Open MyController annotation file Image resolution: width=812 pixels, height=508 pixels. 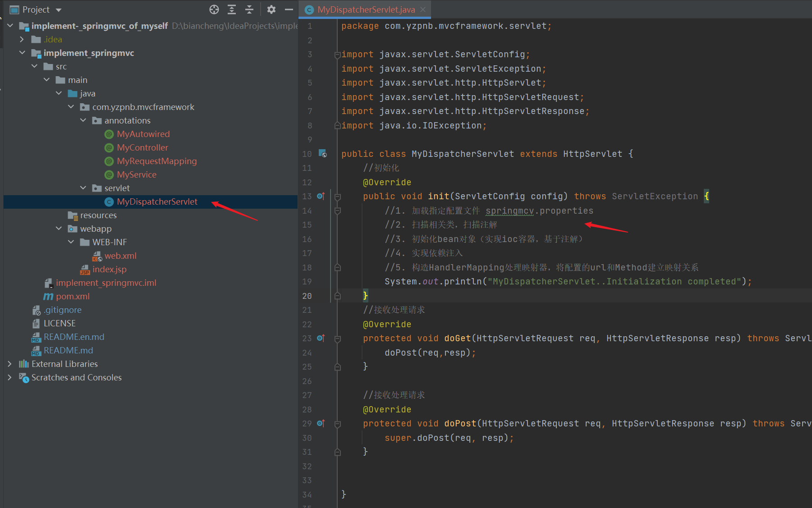tap(142, 147)
